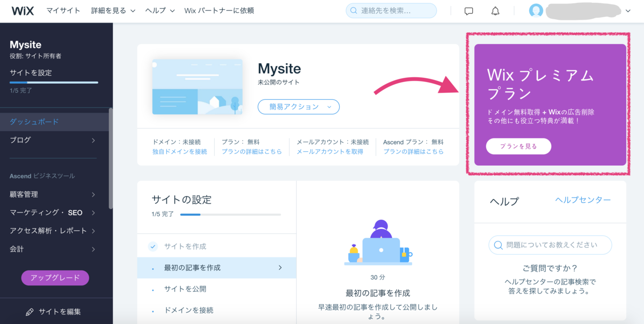The image size is (644, 324).
Task: Open the 簡易アクション dropdown
Action: tap(298, 107)
